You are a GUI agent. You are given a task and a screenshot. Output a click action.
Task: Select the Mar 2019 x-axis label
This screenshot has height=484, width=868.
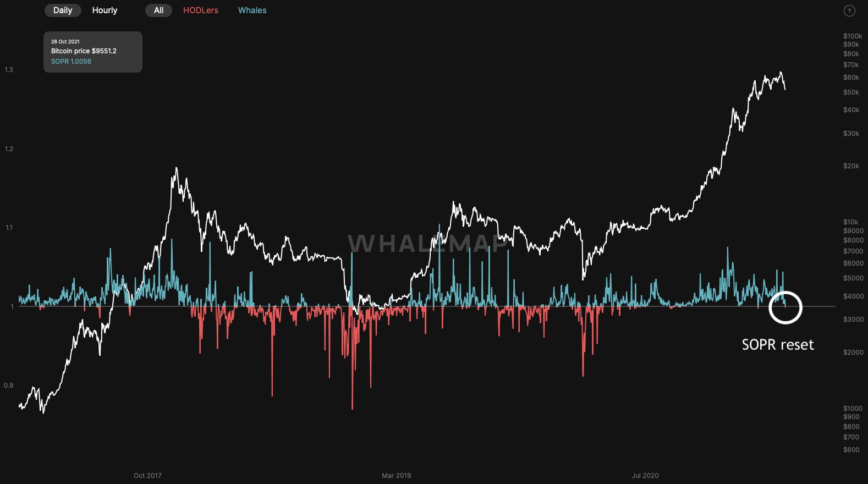pyautogui.click(x=396, y=476)
